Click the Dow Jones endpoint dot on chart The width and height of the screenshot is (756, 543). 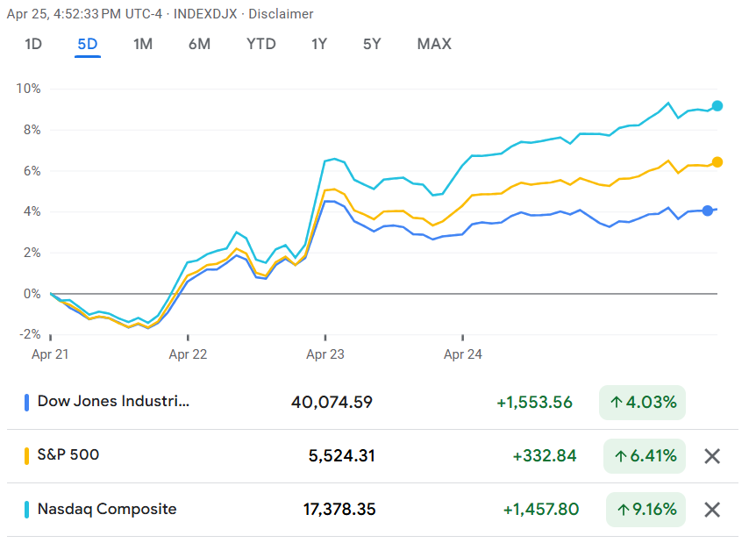707,211
